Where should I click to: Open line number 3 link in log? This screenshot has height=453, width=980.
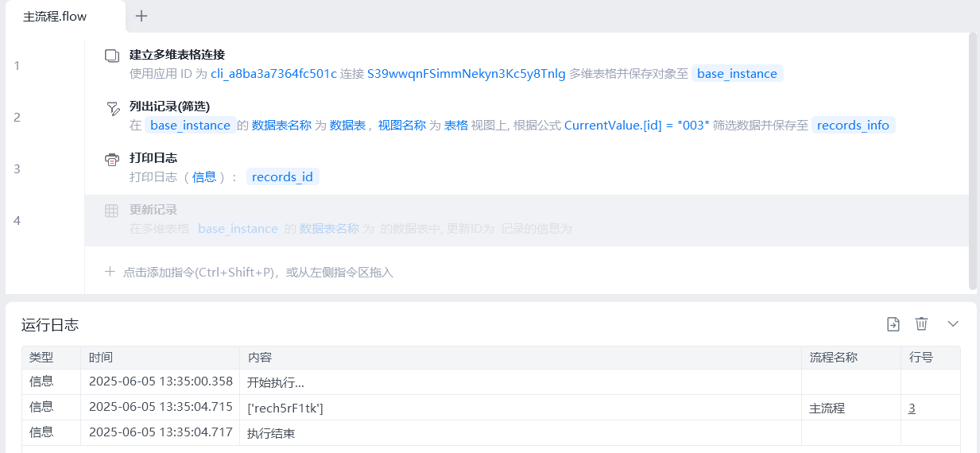[912, 408]
